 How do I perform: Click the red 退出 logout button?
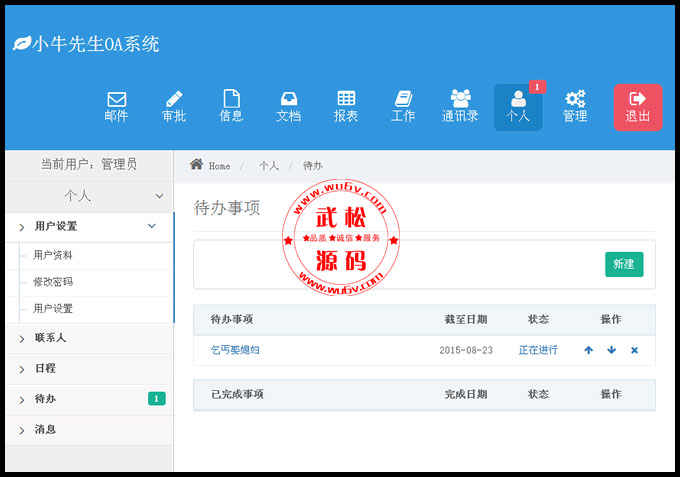coord(638,107)
